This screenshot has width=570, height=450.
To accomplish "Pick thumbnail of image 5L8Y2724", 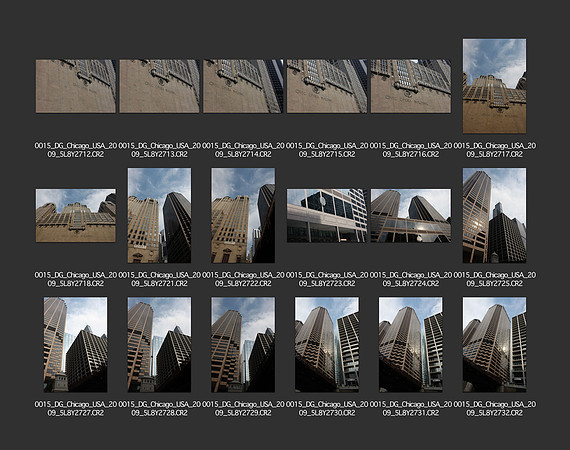I will [411, 216].
